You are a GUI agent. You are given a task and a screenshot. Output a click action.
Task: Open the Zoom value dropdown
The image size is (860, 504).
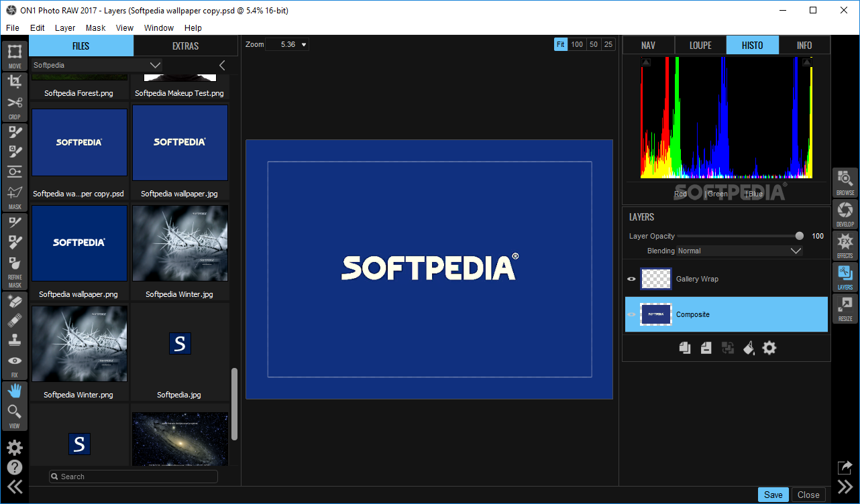[x=304, y=45]
